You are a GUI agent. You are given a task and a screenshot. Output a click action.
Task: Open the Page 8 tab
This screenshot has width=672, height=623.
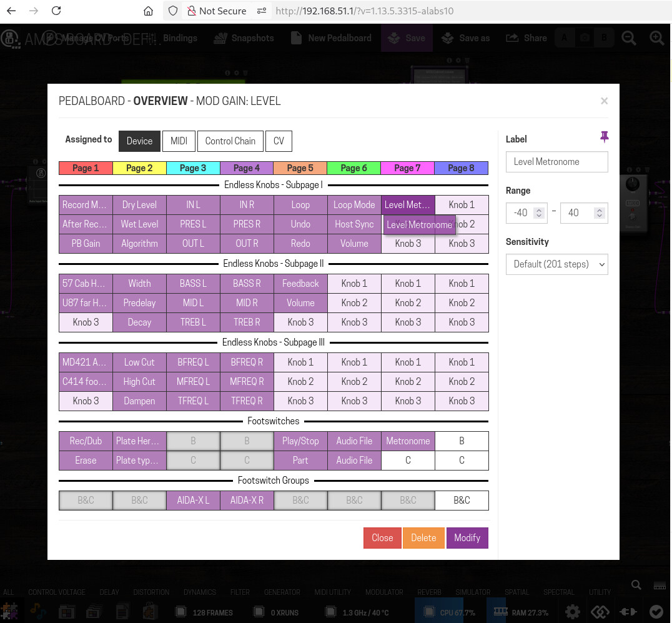(x=461, y=167)
